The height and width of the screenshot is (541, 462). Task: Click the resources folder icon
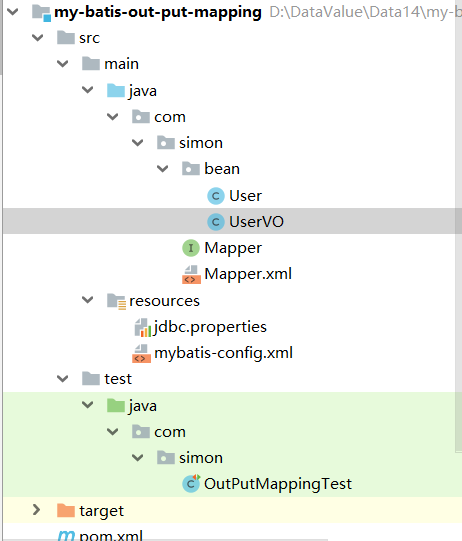pyautogui.click(x=116, y=301)
